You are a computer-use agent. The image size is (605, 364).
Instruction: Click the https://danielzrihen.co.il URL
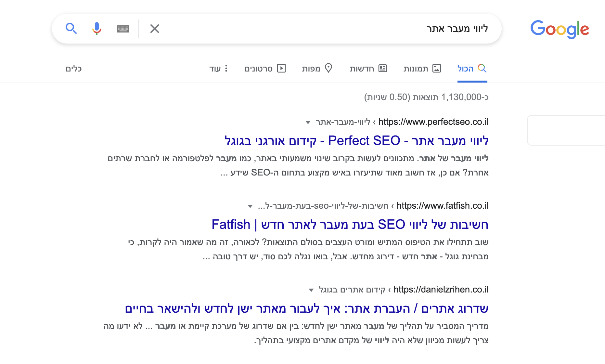click(441, 290)
